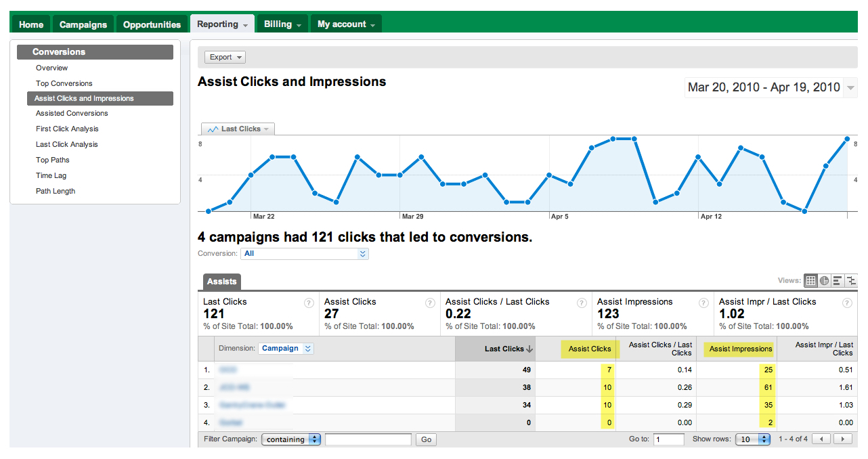Open the pie chart view
868x459 pixels.
[x=824, y=280]
